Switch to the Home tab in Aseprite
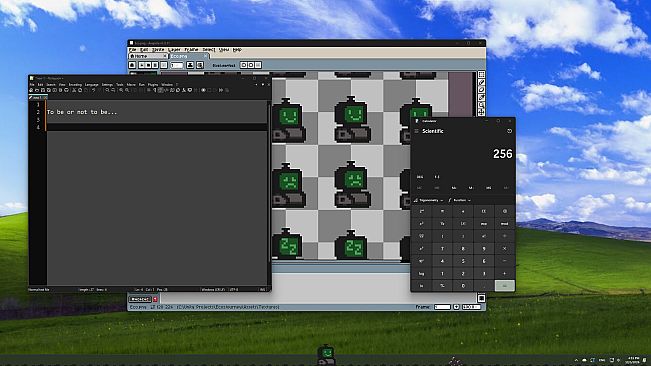This screenshot has width=651, height=366. [148, 56]
